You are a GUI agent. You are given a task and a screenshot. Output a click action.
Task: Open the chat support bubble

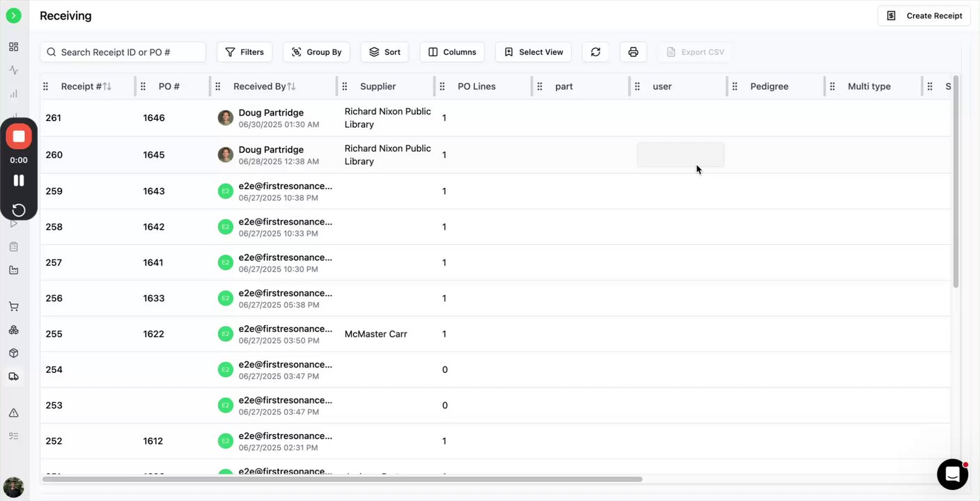coord(952,474)
